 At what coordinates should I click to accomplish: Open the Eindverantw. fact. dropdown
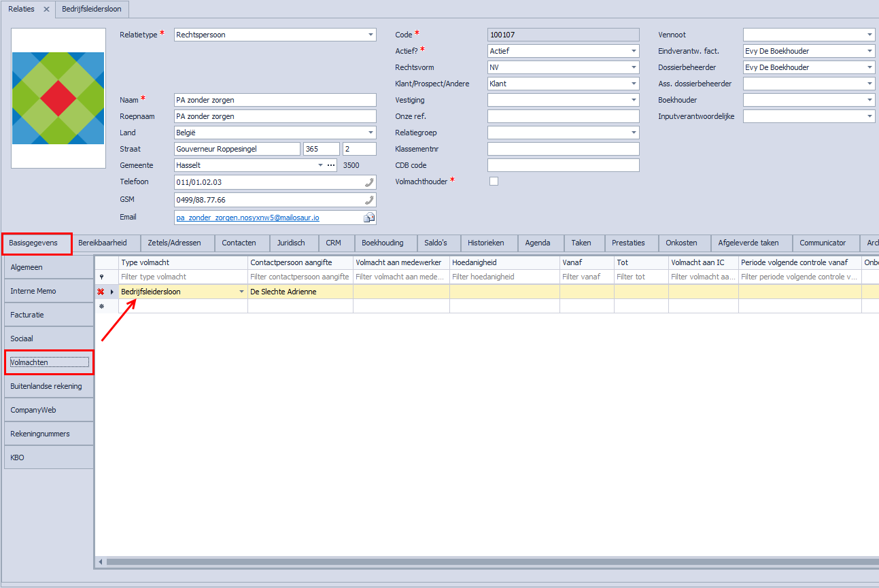[869, 50]
